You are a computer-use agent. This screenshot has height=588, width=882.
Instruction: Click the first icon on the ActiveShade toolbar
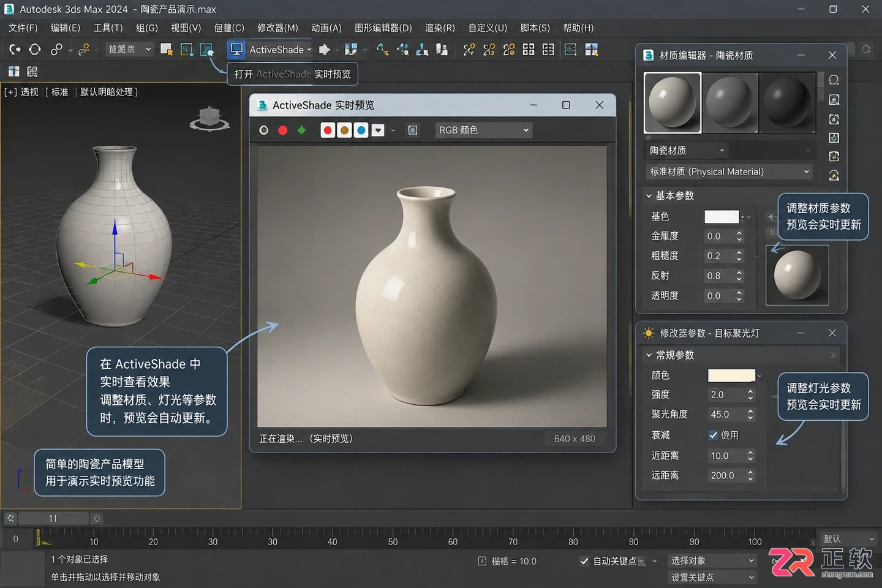point(264,130)
